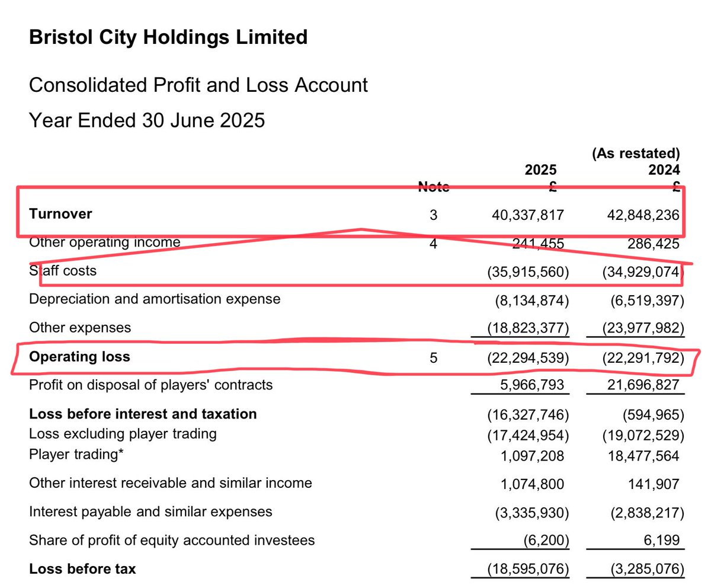Select the value (19,072,529)
Image resolution: width=711 pixels, height=588 pixels.
pos(643,436)
